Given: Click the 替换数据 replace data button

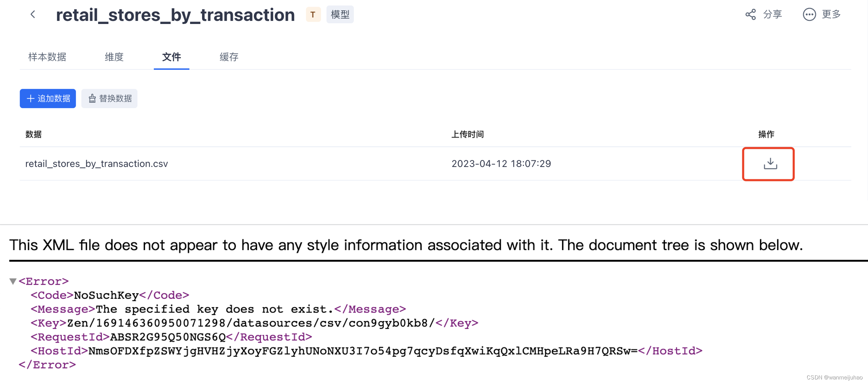Looking at the screenshot, I should (109, 99).
